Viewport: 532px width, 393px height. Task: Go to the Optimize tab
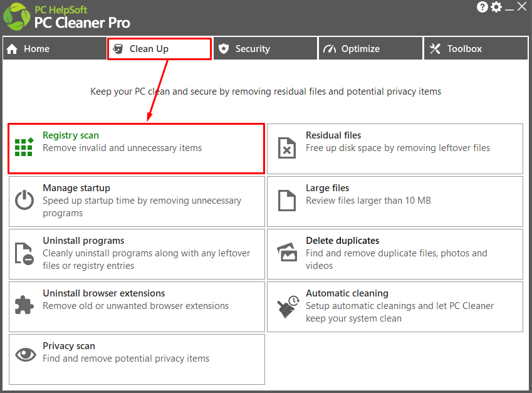[370, 48]
